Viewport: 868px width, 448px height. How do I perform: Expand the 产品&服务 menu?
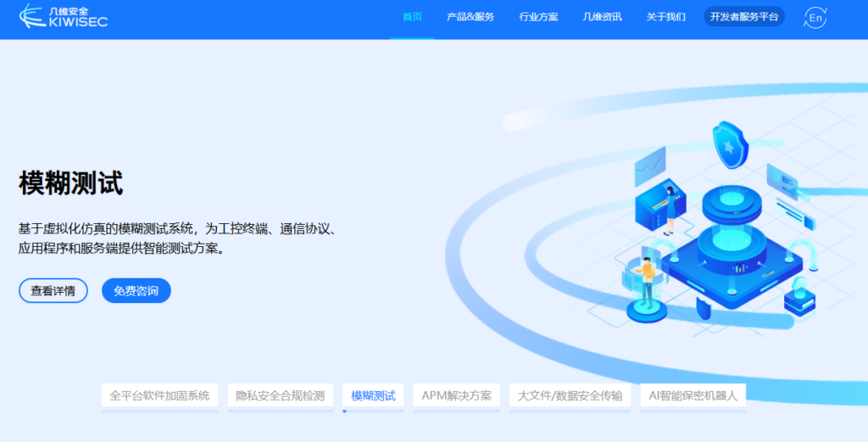coord(470,17)
